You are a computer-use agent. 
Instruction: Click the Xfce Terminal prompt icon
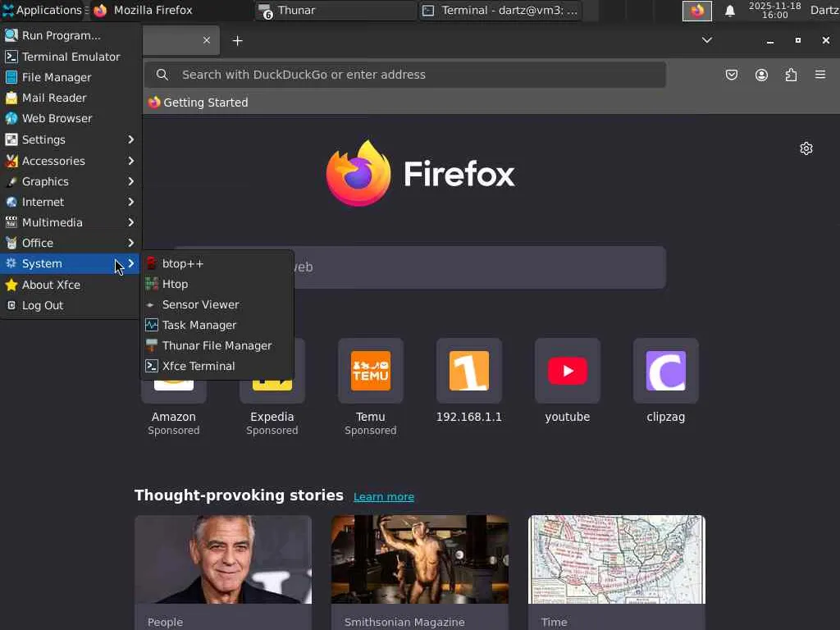152,366
